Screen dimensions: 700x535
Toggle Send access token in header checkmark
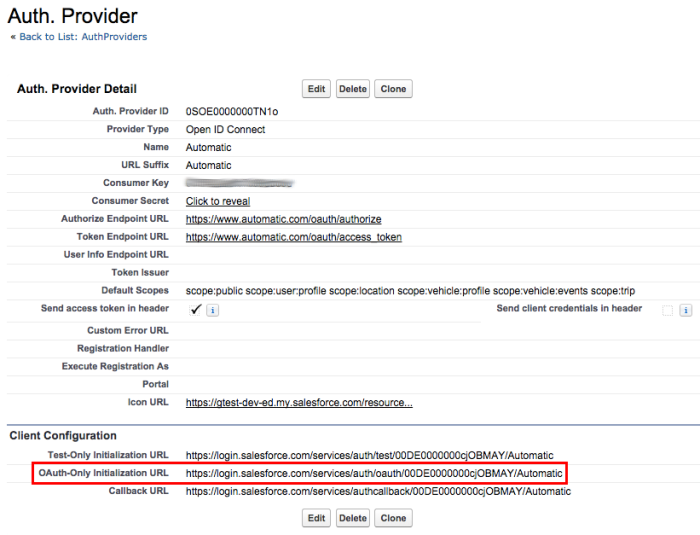coord(196,309)
